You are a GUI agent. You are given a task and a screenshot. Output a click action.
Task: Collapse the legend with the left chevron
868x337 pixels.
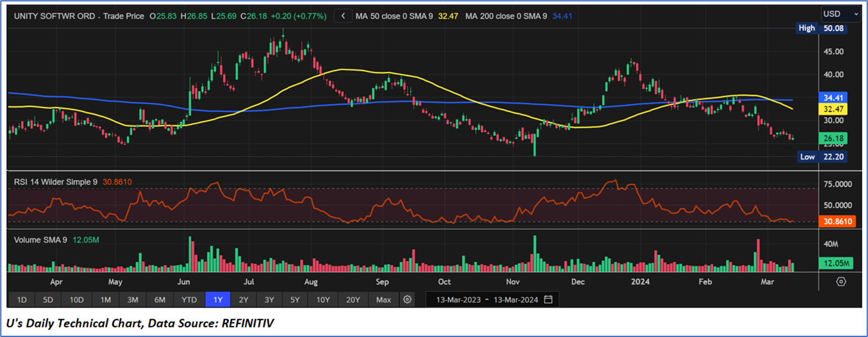[344, 15]
